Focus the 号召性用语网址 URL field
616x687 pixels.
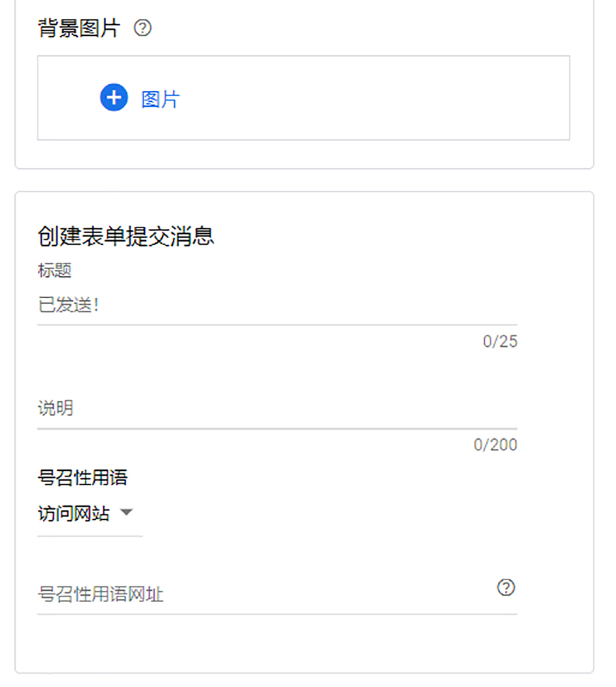point(264,594)
